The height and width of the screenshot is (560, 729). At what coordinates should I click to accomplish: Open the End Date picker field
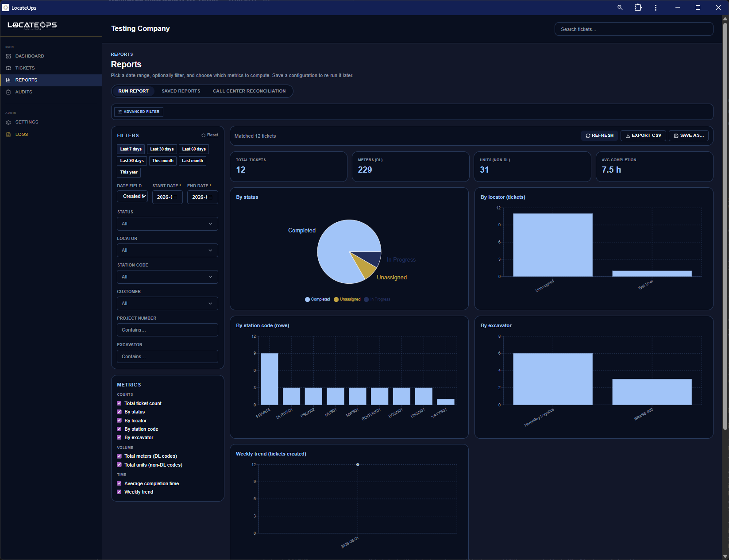tap(203, 197)
